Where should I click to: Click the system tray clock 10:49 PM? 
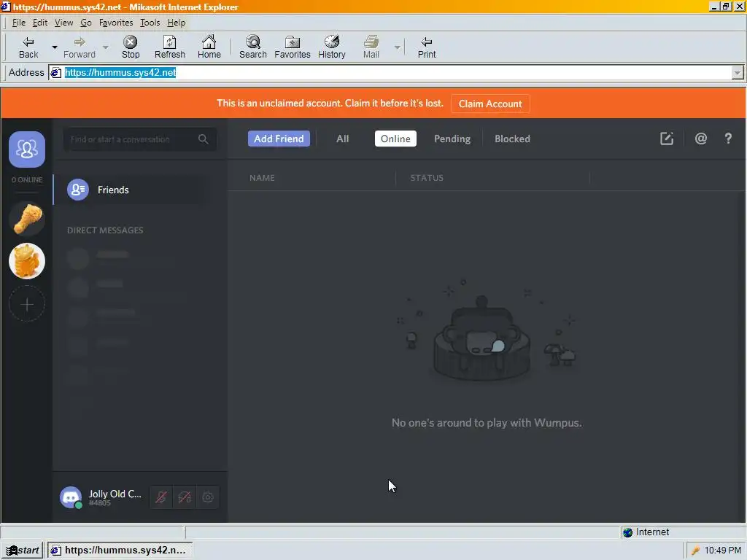[x=723, y=551]
